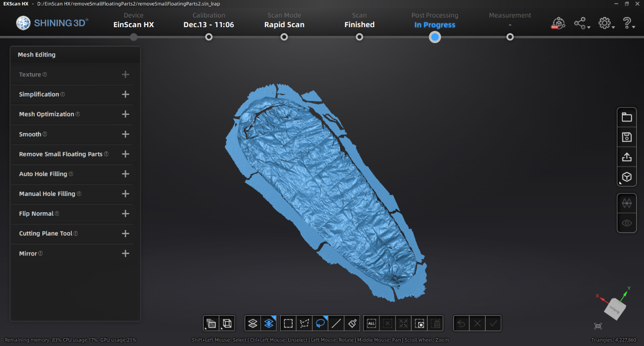
Task: Toggle the eye visibility icon
Action: click(627, 223)
